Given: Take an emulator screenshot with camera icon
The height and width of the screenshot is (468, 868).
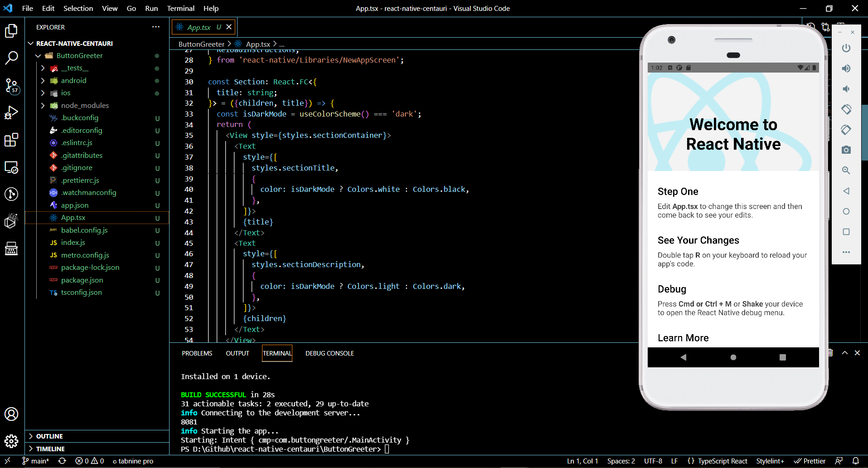Looking at the screenshot, I should tap(846, 150).
